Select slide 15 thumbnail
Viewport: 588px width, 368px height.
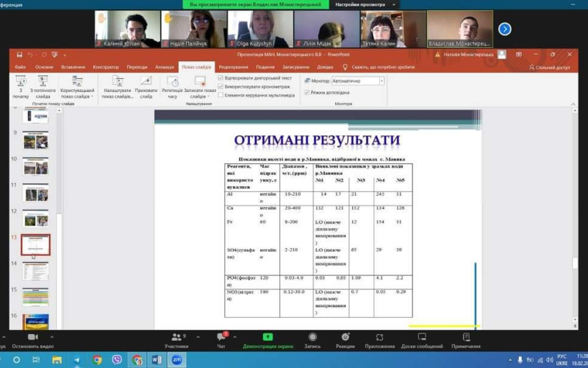(35, 297)
